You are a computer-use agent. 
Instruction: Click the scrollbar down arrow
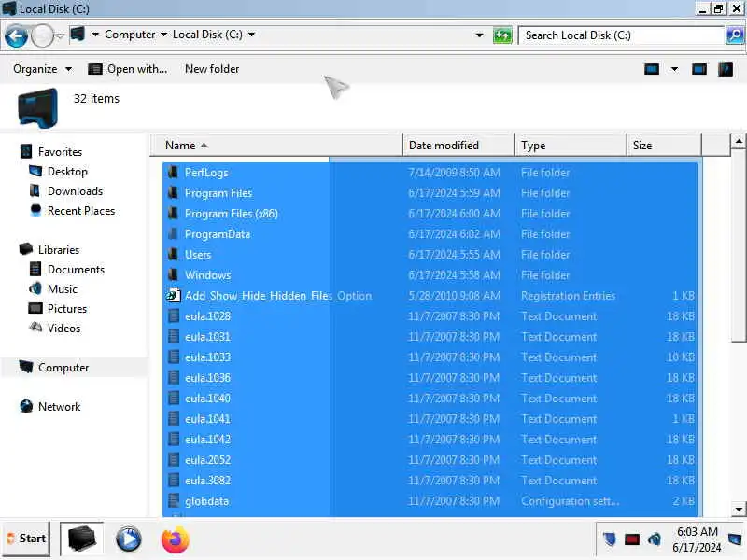tap(739, 510)
